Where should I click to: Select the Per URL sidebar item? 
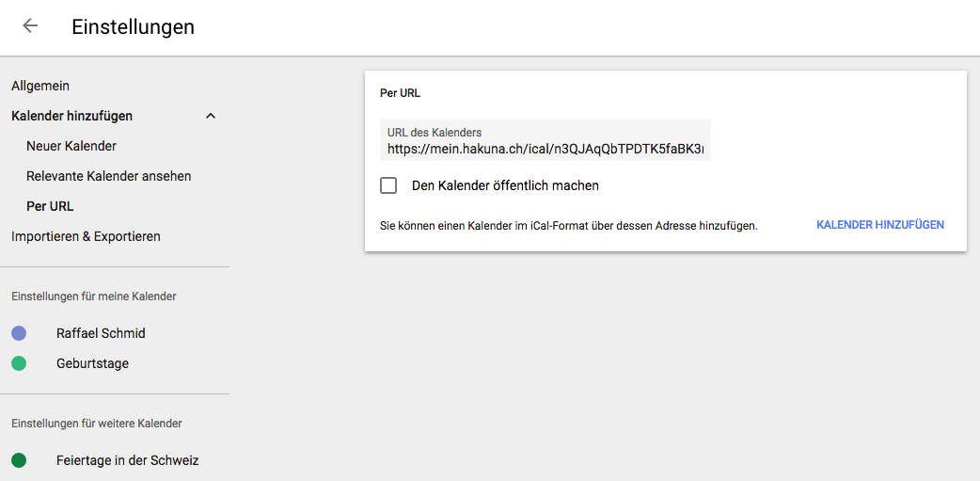(50, 206)
